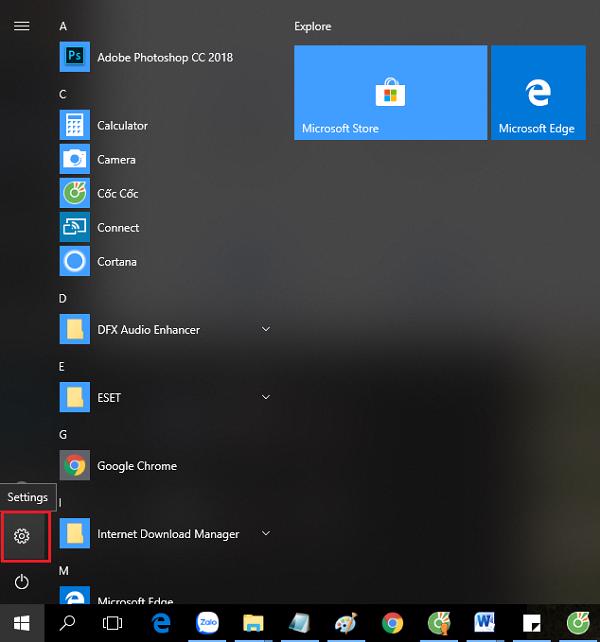Launch Adobe Photoshop CC 2018
The width and height of the screenshot is (600, 642).
pos(164,58)
